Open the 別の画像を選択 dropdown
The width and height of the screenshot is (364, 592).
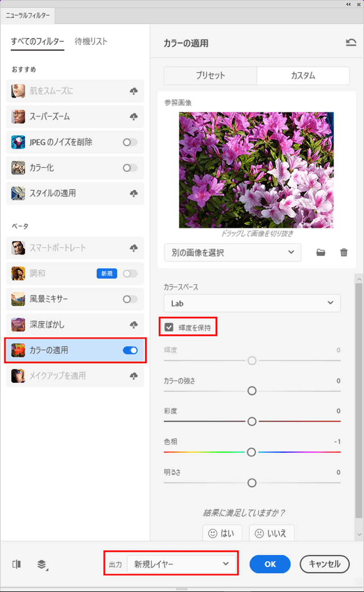(x=233, y=252)
